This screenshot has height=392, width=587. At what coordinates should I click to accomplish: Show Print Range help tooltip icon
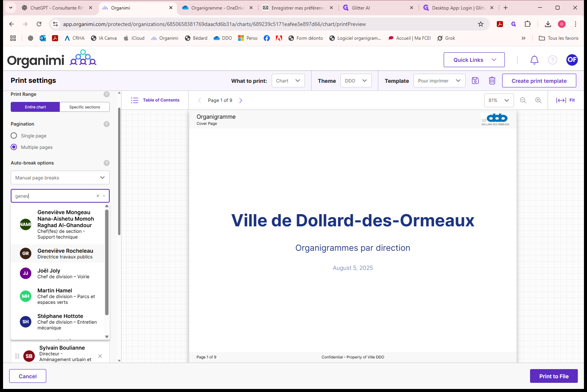pos(107,94)
